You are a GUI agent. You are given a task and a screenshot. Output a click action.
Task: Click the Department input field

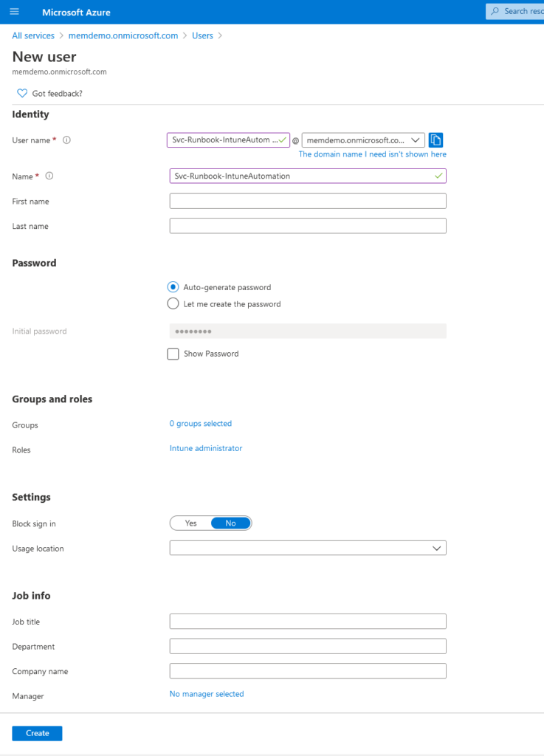(308, 646)
